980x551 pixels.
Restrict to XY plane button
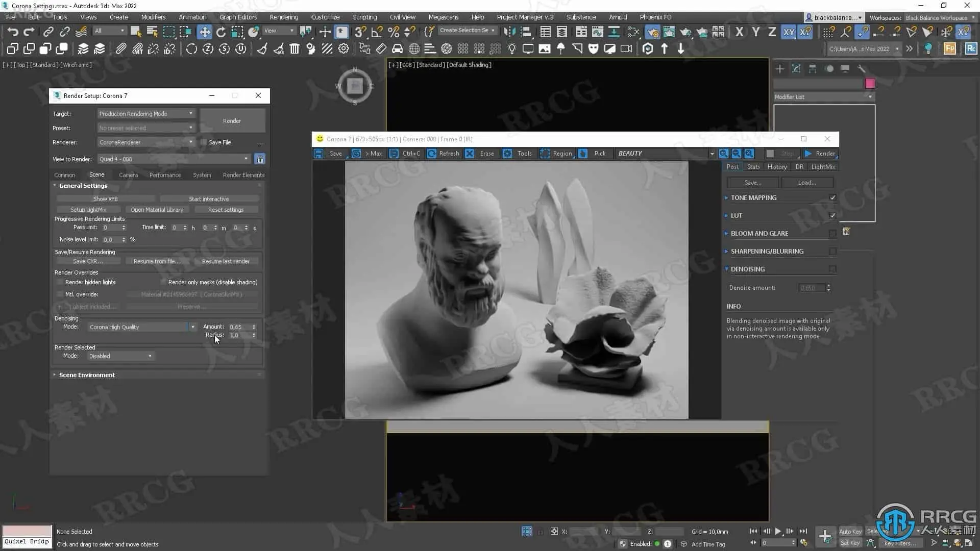(x=789, y=32)
